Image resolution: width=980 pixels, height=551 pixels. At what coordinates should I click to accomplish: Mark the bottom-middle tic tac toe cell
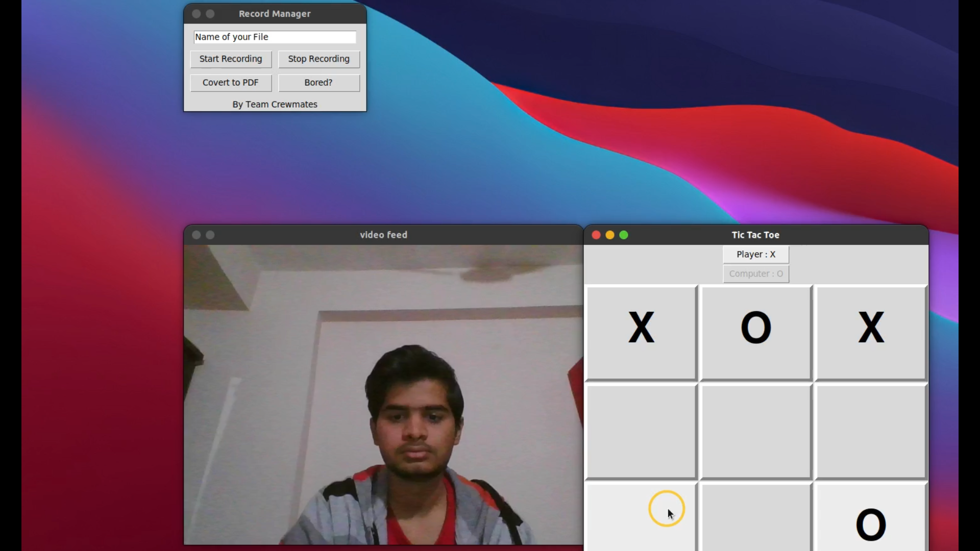point(756,516)
